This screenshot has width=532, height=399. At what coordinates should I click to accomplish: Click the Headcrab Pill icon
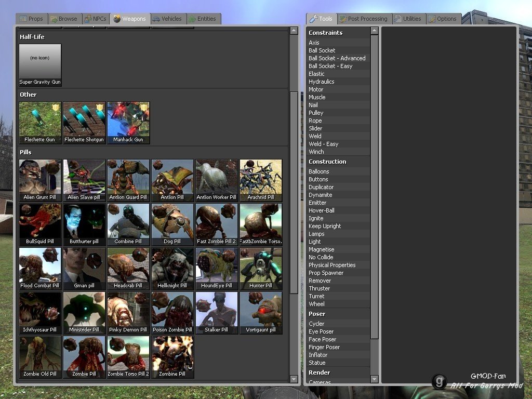point(128,268)
